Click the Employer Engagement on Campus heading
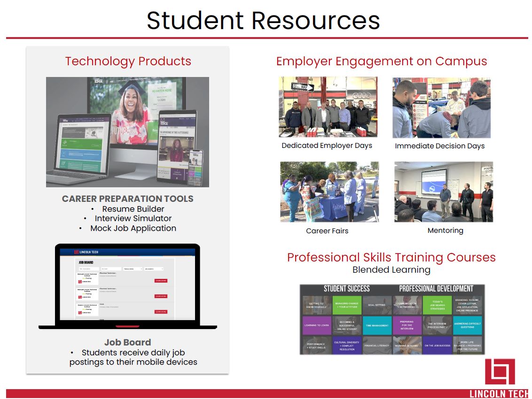 381,61
